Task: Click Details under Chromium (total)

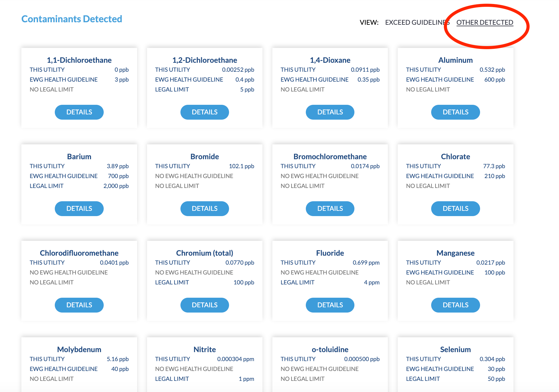Action: 205,305
